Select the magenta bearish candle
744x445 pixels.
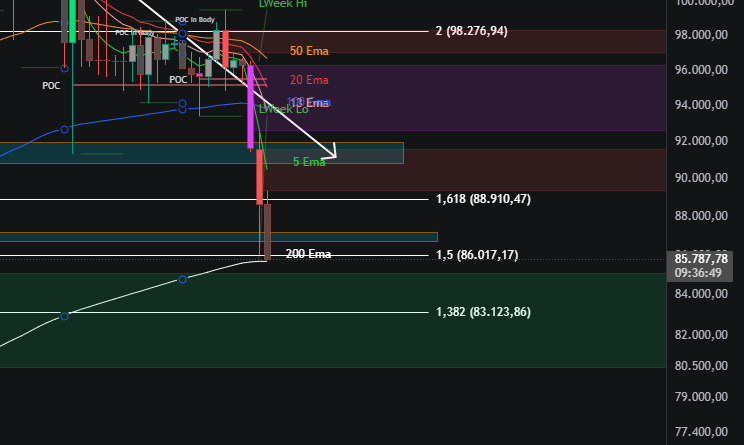coord(251,107)
